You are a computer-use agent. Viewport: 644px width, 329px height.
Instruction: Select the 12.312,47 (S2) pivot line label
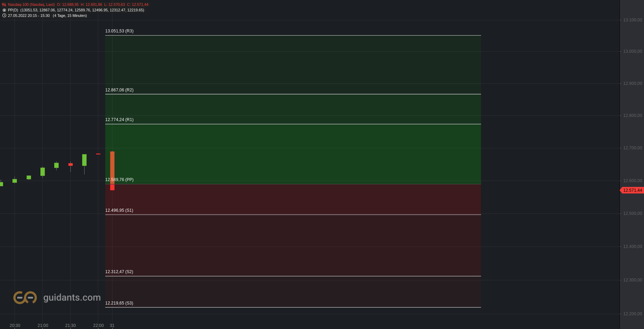pos(119,272)
